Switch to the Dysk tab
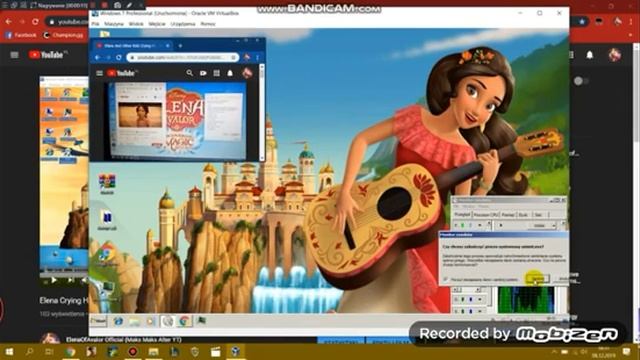640x360 pixels. [524, 215]
